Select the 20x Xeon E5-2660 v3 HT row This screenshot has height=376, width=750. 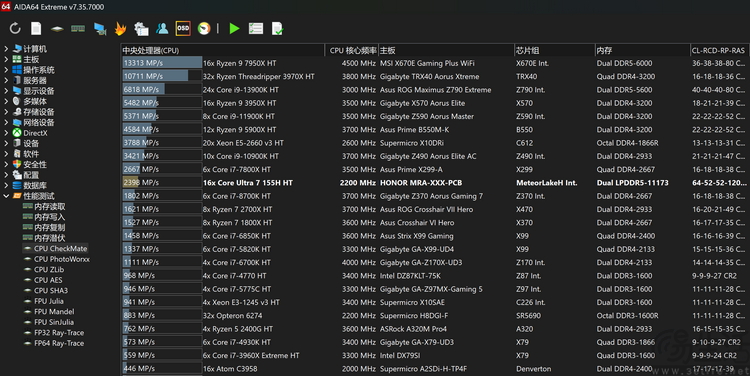[435, 143]
